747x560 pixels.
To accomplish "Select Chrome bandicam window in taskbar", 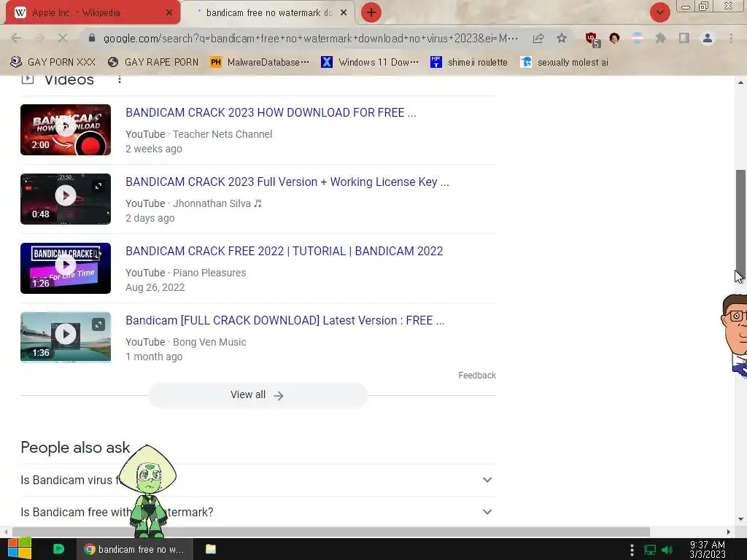I will (x=135, y=549).
